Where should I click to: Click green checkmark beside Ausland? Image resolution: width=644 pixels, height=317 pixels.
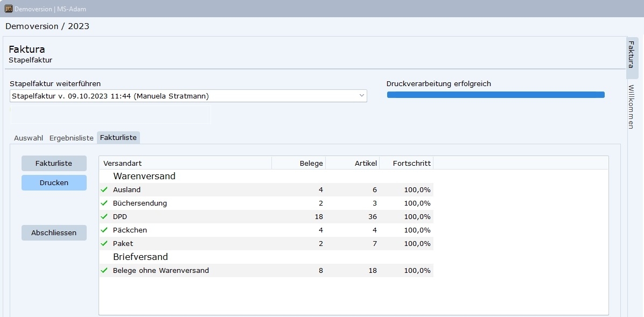104,189
